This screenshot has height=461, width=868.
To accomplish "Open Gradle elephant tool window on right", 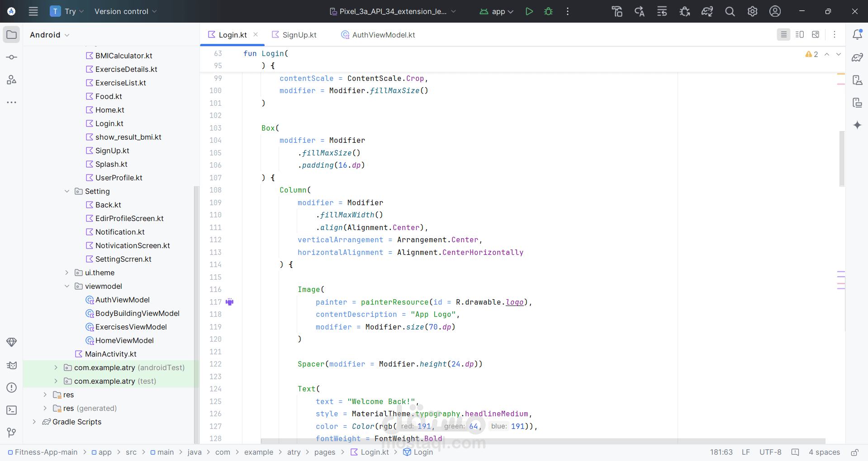I will (857, 57).
